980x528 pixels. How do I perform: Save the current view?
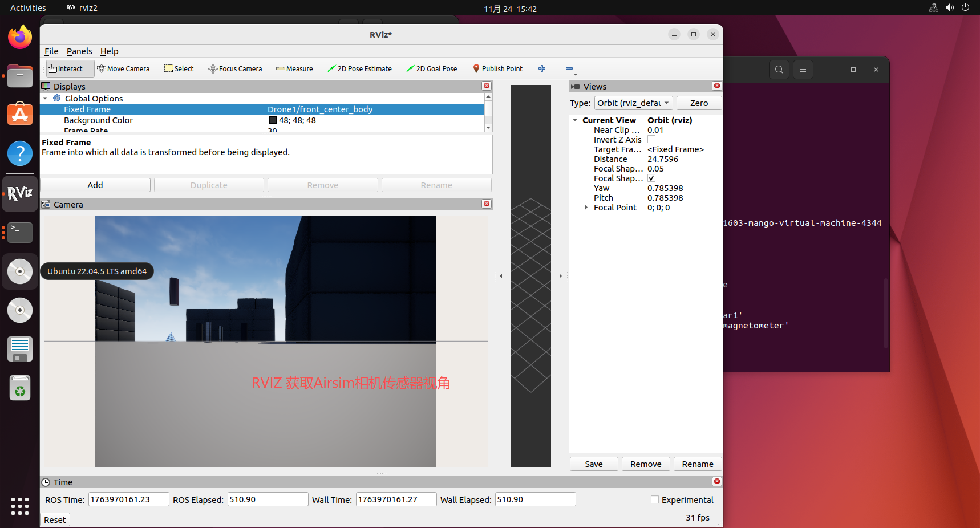click(x=594, y=464)
